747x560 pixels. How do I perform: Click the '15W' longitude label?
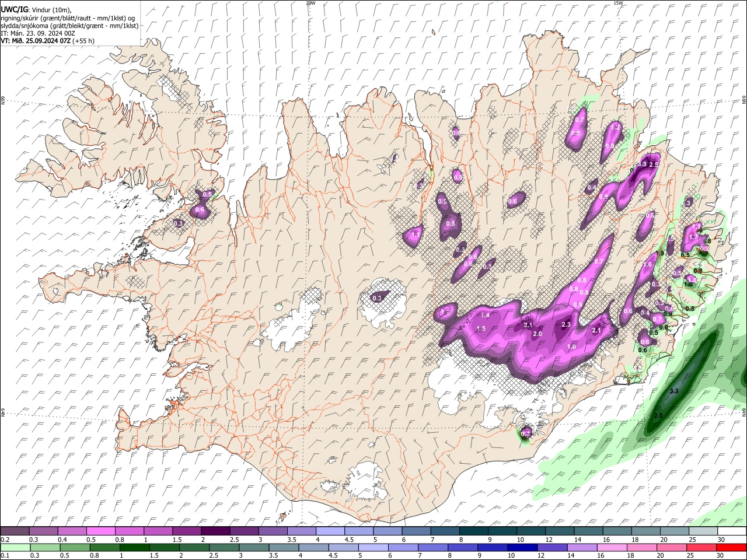tap(618, 3)
